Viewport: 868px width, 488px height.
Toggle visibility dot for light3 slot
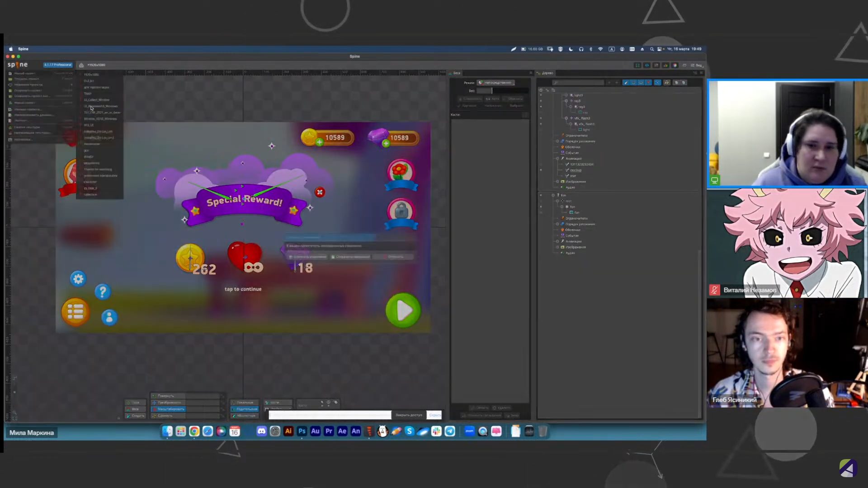click(x=541, y=95)
